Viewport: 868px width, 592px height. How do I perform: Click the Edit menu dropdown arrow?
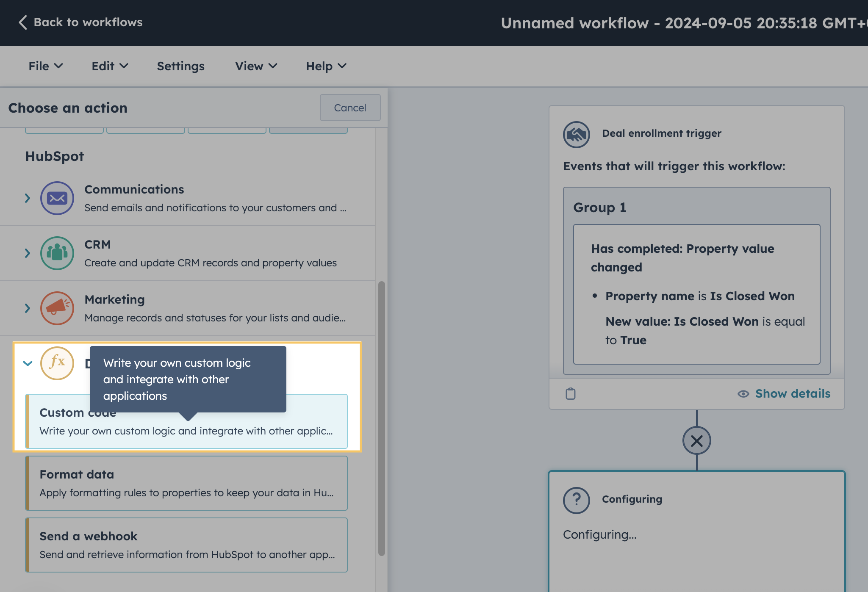[124, 66]
